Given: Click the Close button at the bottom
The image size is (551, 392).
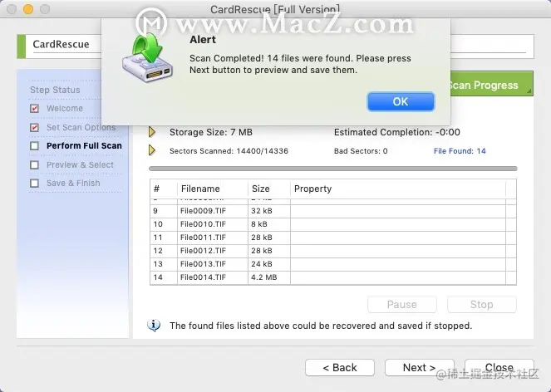Looking at the screenshot, I should pyautogui.click(x=499, y=367).
